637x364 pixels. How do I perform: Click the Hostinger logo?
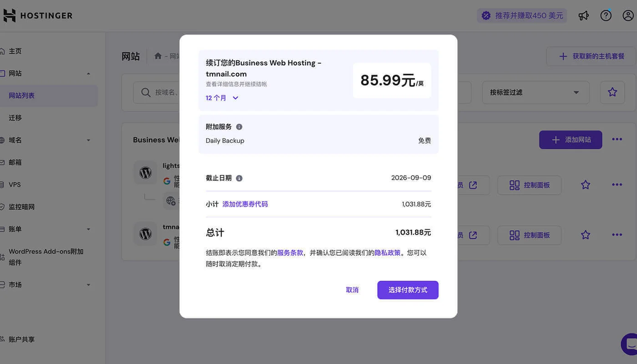click(x=38, y=15)
